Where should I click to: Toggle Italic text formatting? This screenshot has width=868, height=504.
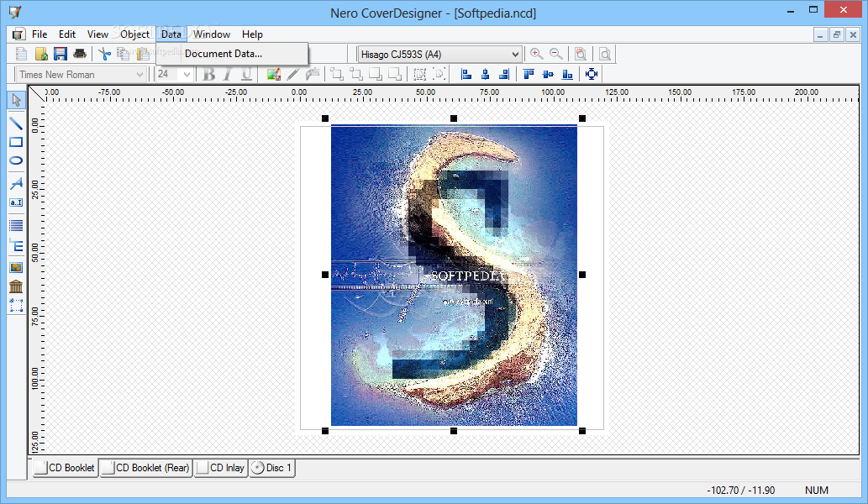click(x=228, y=74)
